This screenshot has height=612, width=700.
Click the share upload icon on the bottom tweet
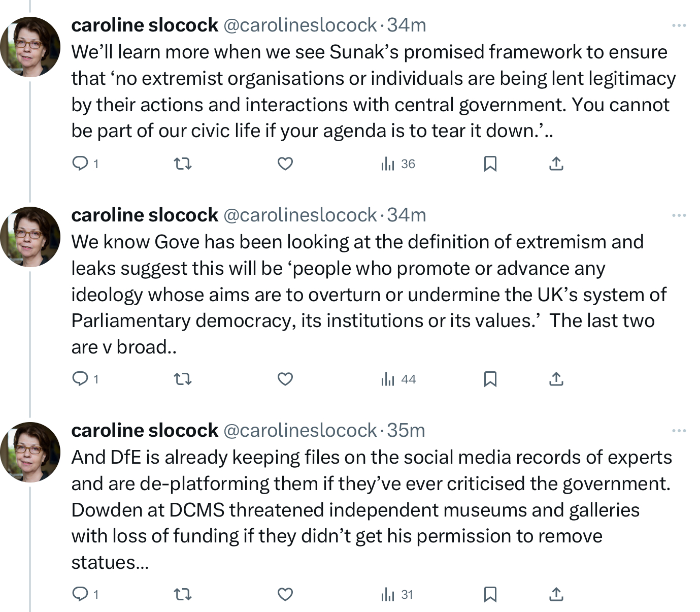pyautogui.click(x=556, y=594)
